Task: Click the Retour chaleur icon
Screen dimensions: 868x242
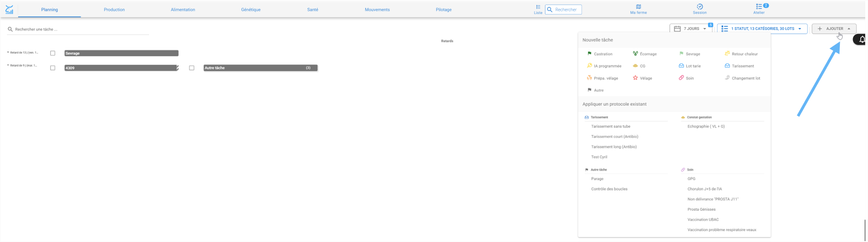Action: 727,54
